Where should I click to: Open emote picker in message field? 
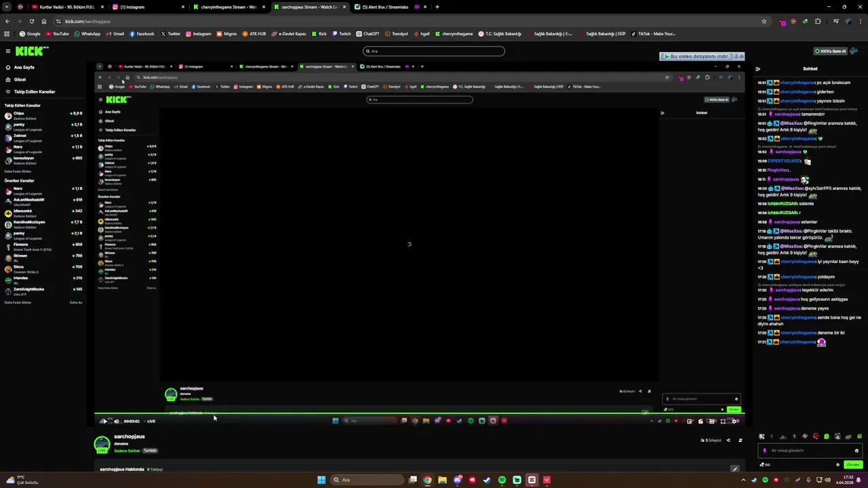click(856, 451)
